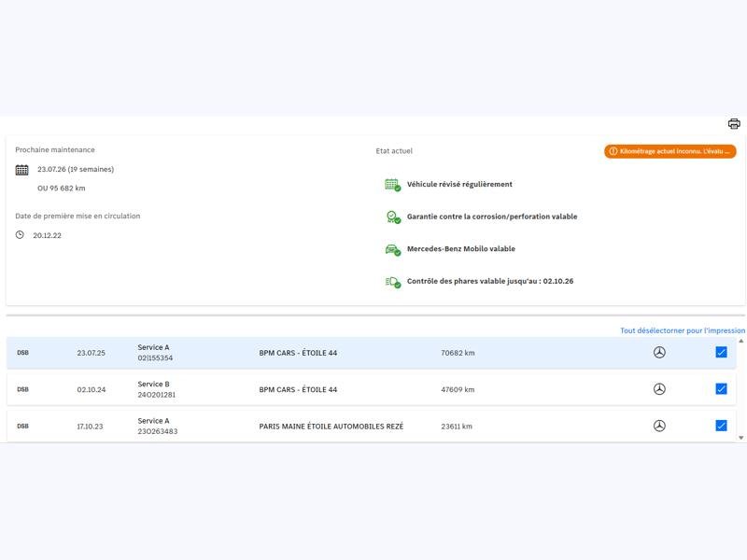The width and height of the screenshot is (747, 560).
Task: Uncheck the print checkbox for Service B row
Action: click(721, 389)
